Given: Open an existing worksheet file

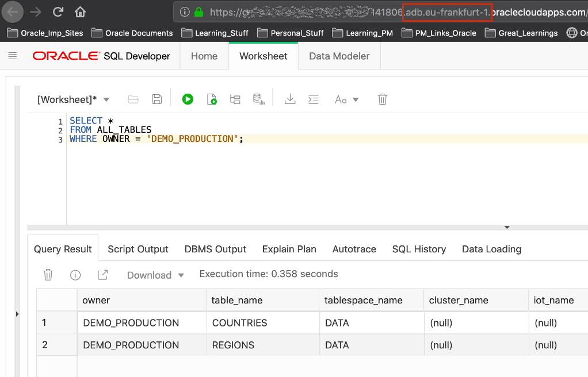Looking at the screenshot, I should pos(133,99).
